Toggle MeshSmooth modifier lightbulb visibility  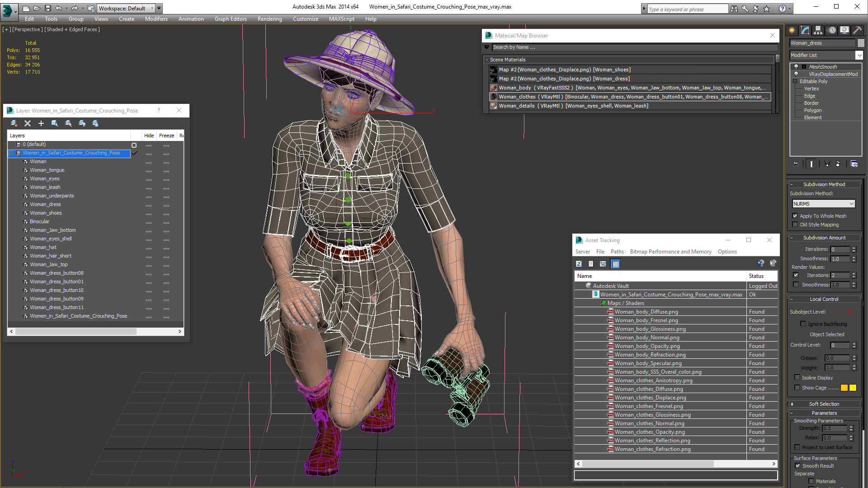pyautogui.click(x=796, y=67)
